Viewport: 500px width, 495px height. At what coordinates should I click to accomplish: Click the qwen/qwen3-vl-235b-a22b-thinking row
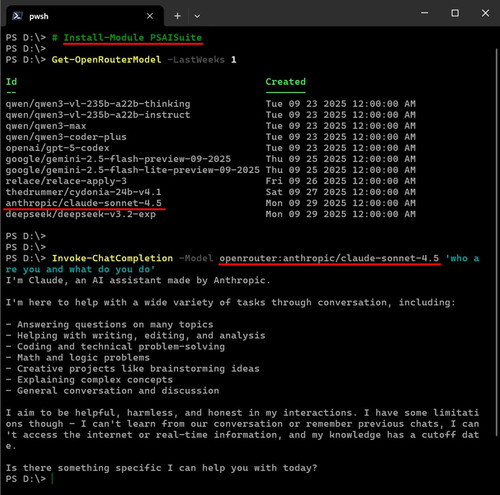point(211,104)
